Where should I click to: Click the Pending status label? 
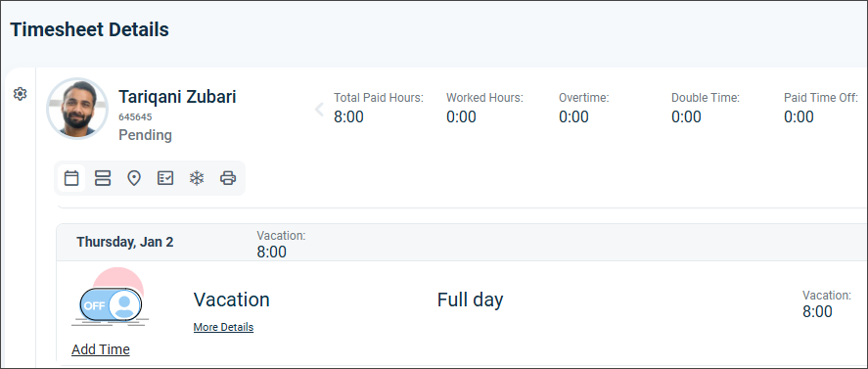point(145,135)
